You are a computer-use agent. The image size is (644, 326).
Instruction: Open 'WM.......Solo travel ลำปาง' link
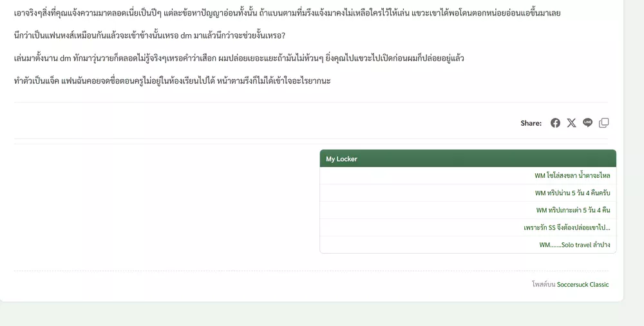coord(574,245)
